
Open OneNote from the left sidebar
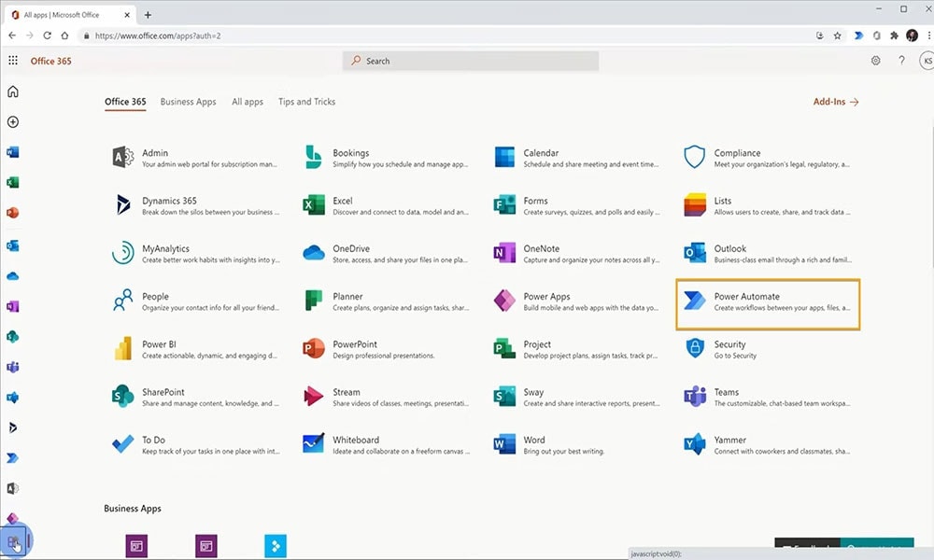point(13,306)
